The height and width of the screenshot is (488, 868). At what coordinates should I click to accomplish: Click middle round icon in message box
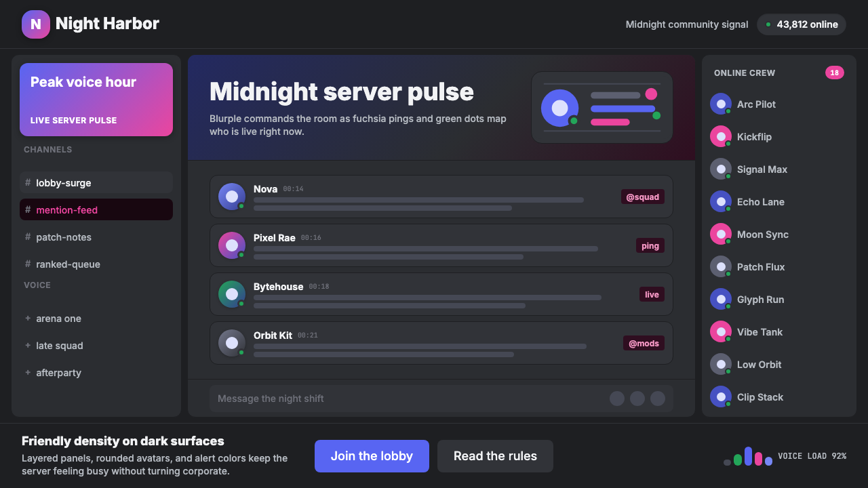pyautogui.click(x=637, y=399)
